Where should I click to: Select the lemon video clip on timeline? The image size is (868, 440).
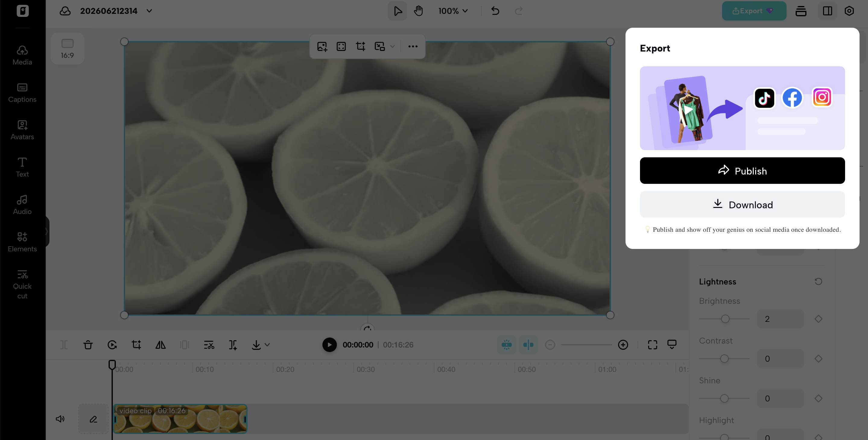[180, 419]
